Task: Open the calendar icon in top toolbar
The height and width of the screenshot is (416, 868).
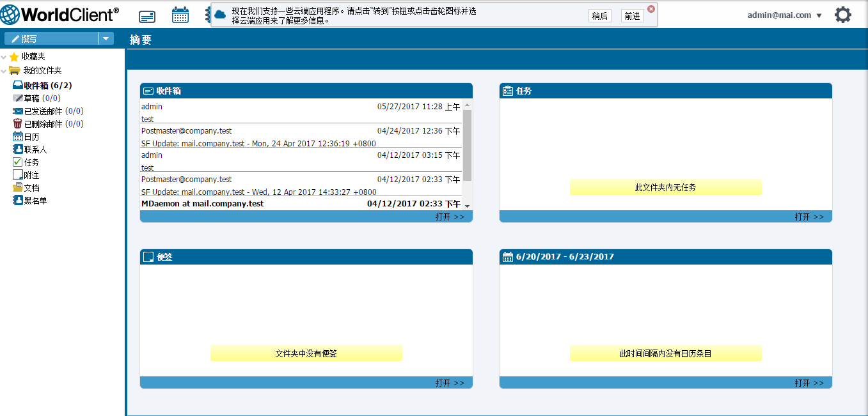Action: click(x=180, y=15)
